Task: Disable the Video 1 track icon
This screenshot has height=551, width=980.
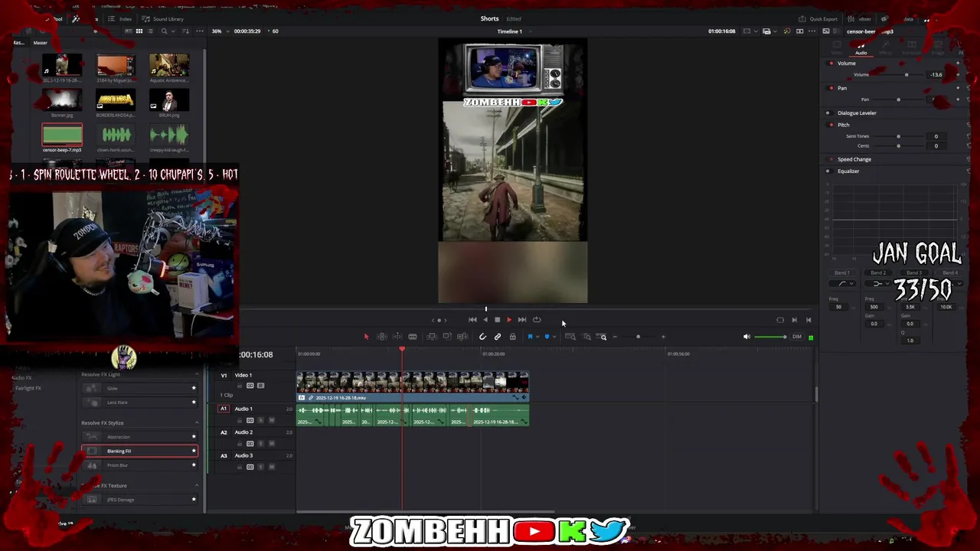Action: (260, 386)
